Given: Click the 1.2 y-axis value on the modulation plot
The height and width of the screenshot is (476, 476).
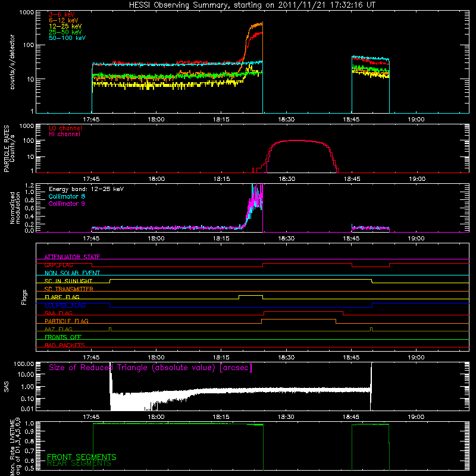Looking at the screenshot, I should [x=29, y=186].
